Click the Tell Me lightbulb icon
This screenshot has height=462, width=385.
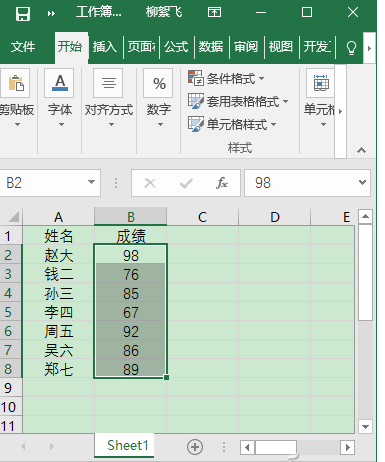tap(352, 47)
